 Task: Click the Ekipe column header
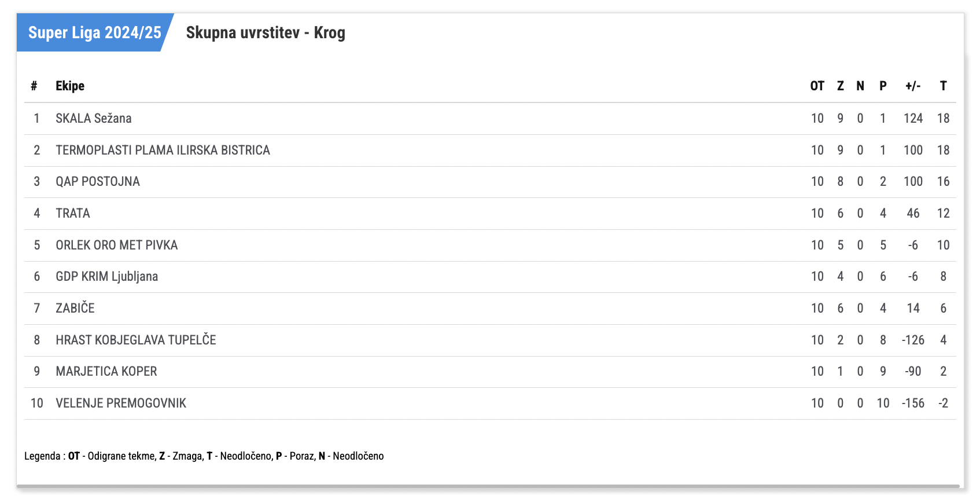[70, 86]
